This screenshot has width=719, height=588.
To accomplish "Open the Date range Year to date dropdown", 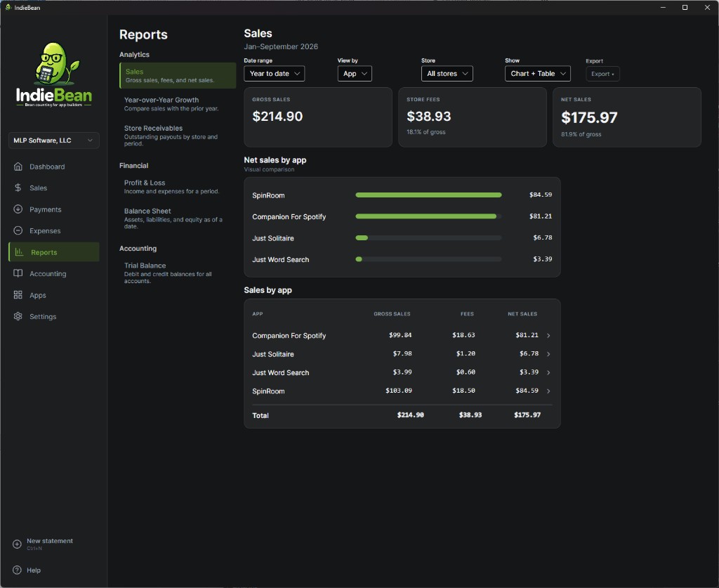I will tap(275, 73).
